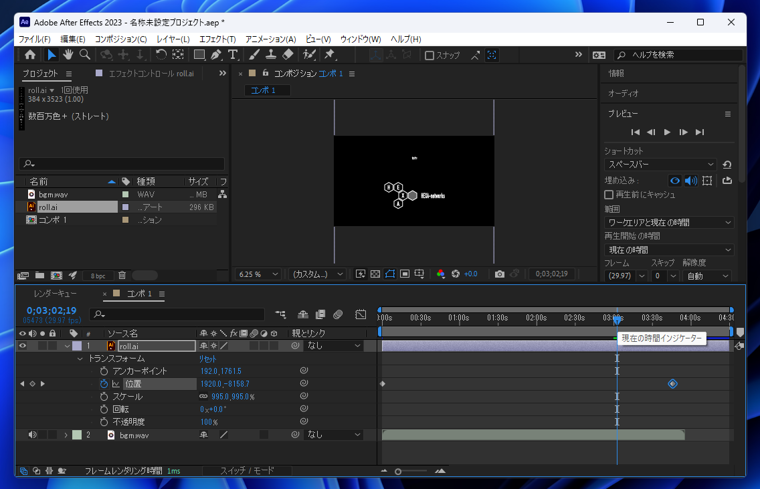Image resolution: width=760 pixels, height=489 pixels.
Task: Reset the preview shortcut settings icon
Action: (x=727, y=165)
